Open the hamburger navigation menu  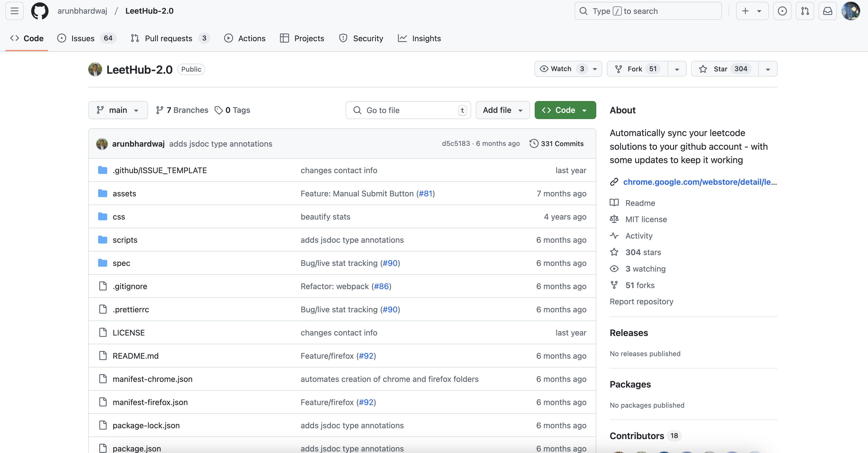[14, 11]
